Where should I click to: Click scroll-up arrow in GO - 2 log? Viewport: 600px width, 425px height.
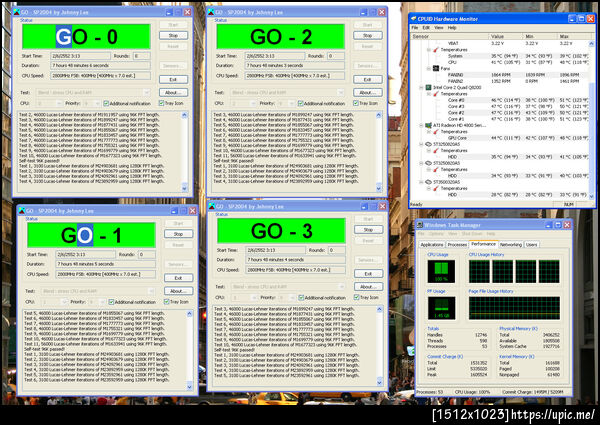click(x=379, y=115)
